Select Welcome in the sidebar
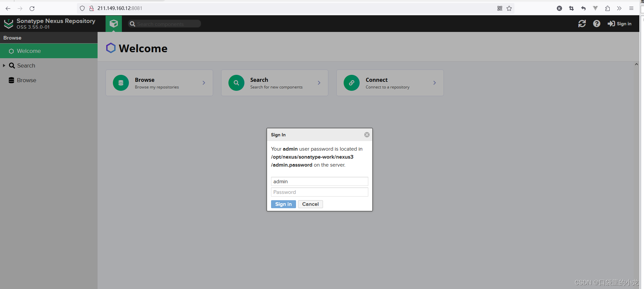The height and width of the screenshot is (289, 644). (x=49, y=51)
